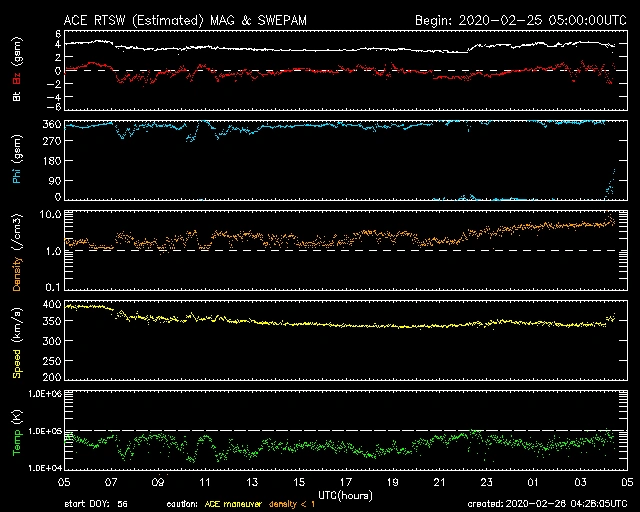
Task: Click the '17' hour label on x-axis
Action: click(x=346, y=482)
